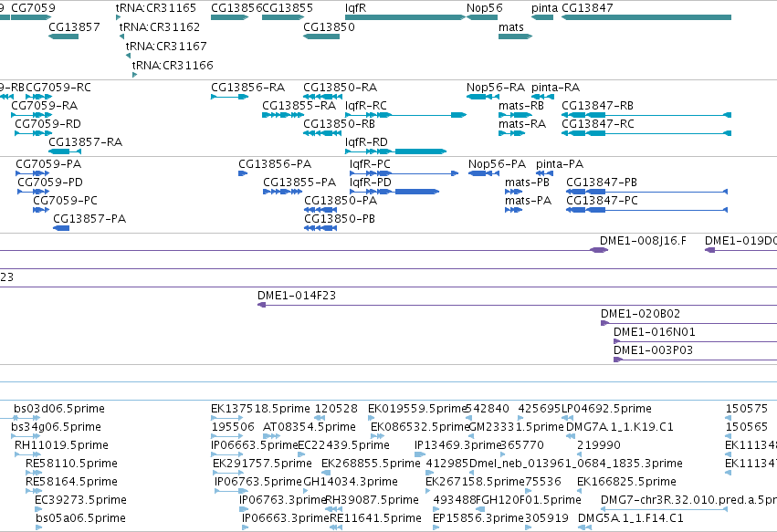Select protein CG7059-PA label
Viewport: 777px width, 532px height.
pos(48,164)
